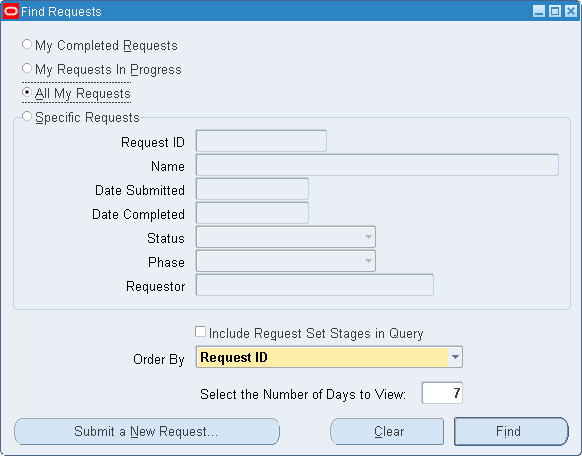Focus the Request ID input field
The image size is (582, 456).
point(261,141)
